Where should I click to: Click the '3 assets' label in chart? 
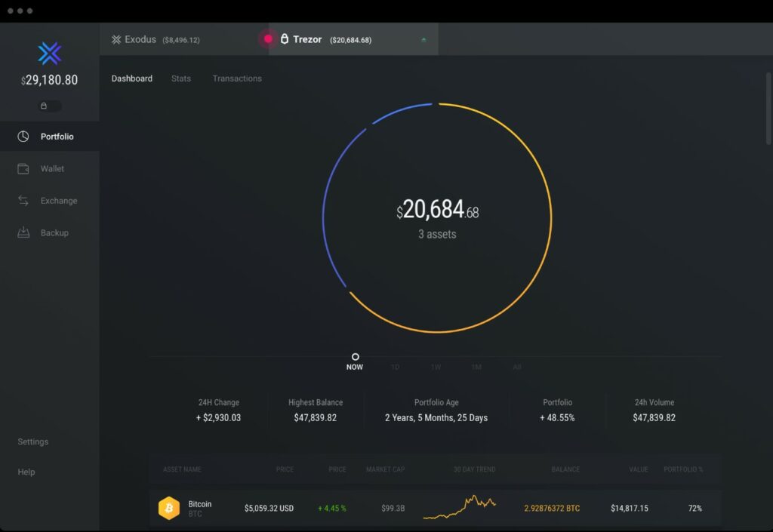(437, 234)
